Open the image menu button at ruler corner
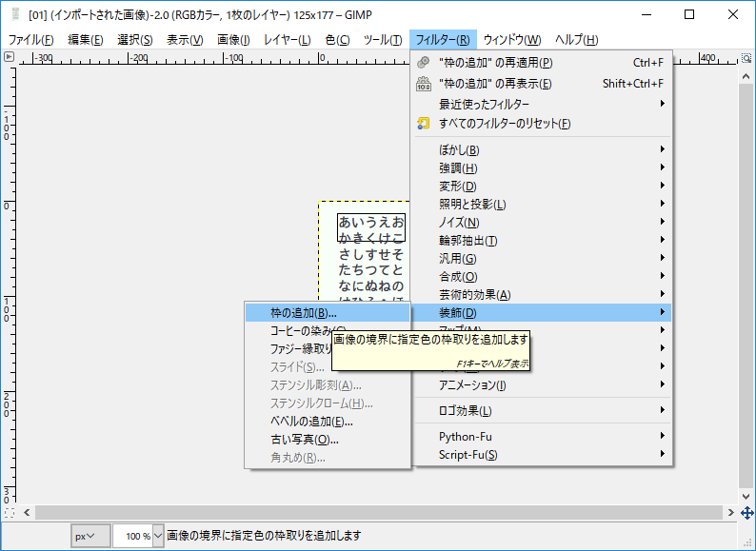Image resolution: width=756 pixels, height=551 pixels. (x=9, y=57)
